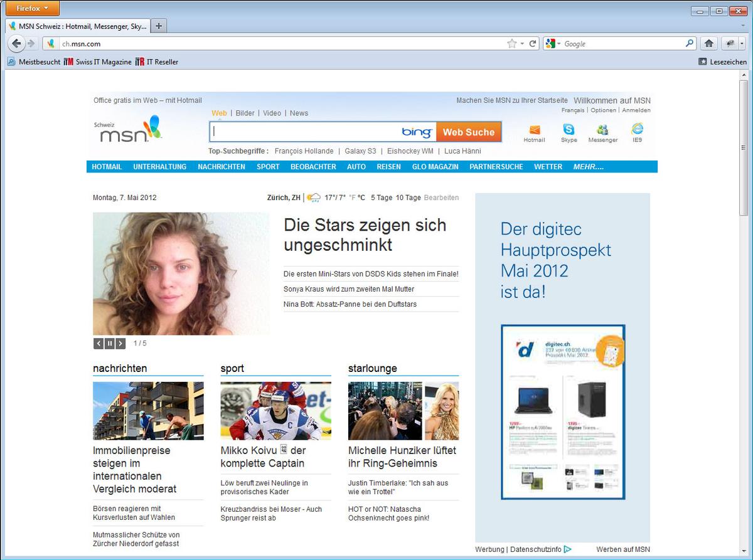
Task: Search top term François Hollande
Action: pyautogui.click(x=304, y=151)
